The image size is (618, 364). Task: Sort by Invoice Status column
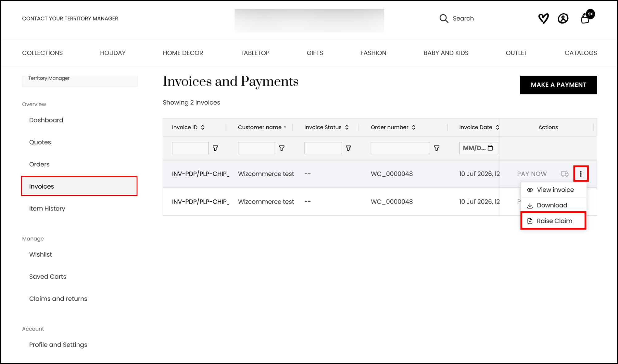tap(347, 127)
